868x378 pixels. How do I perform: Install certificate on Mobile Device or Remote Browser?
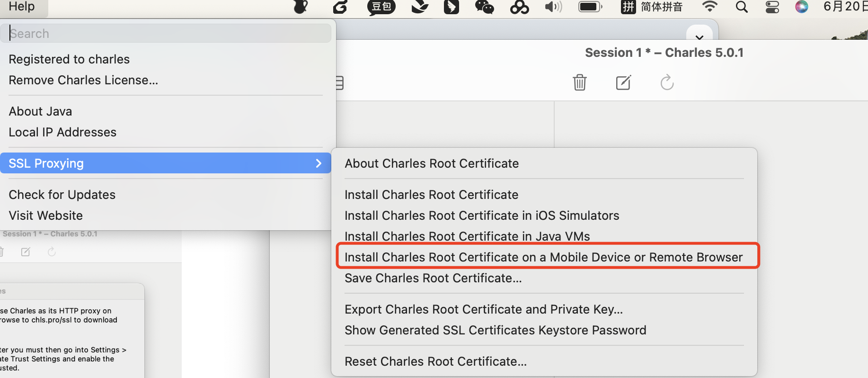tap(544, 257)
